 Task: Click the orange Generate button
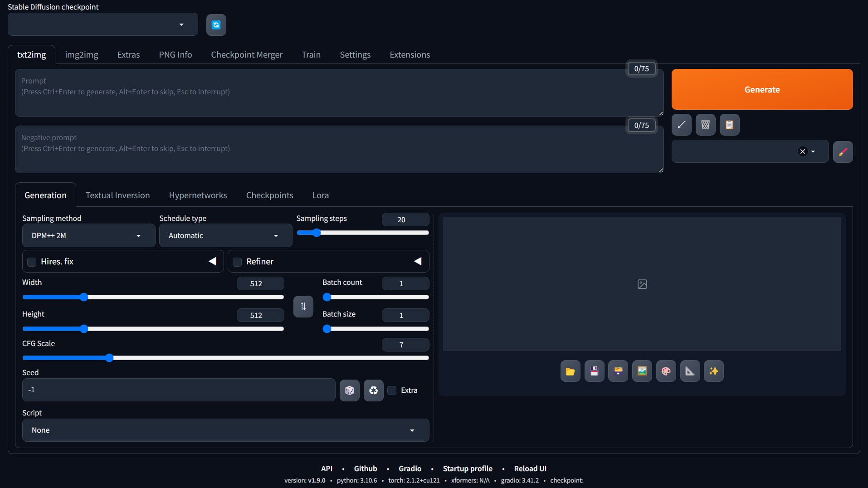pos(762,89)
